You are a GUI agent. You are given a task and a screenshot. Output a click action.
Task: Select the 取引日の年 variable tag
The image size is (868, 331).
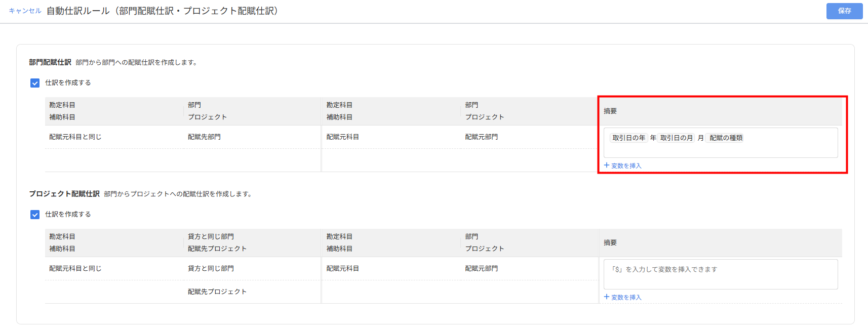point(628,138)
